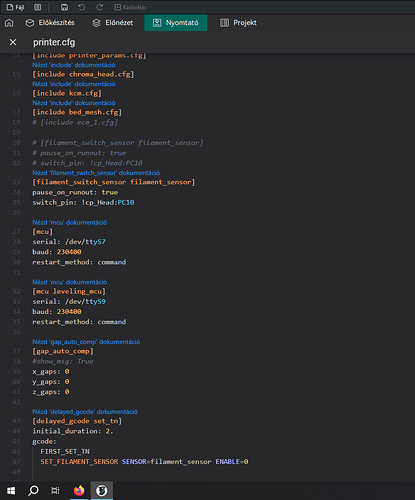Open 'gap_auto_comp' documentation link
This screenshot has width=415, height=500.
86,342
